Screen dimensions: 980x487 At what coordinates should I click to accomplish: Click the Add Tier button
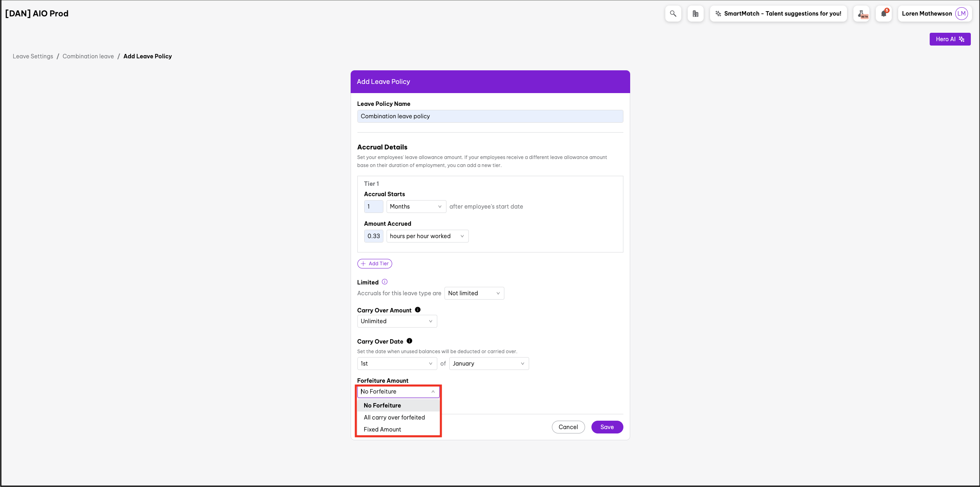coord(375,264)
